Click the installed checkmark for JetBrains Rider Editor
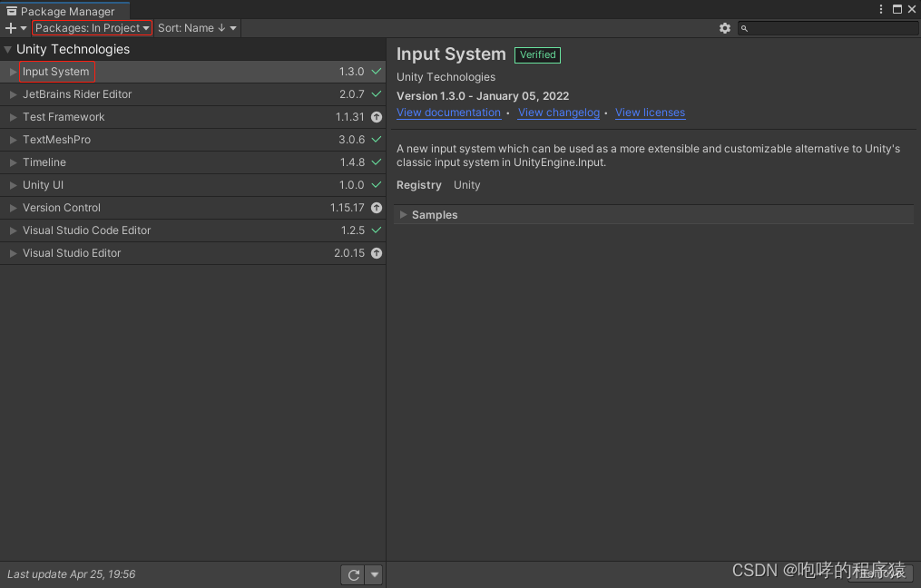The image size is (921, 588). point(377,94)
